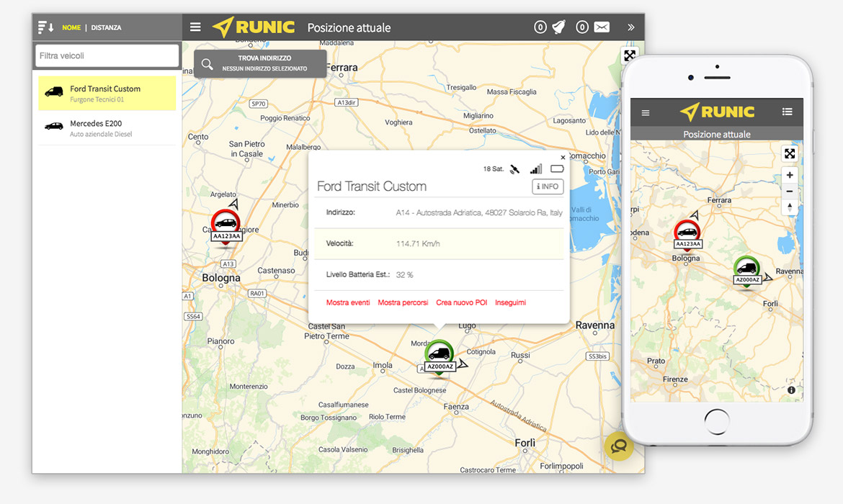Click the Furgone Tecnici 01 subtitle

(x=97, y=100)
